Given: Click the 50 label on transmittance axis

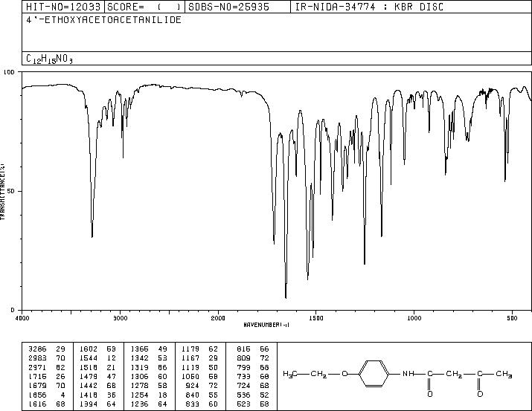Looking at the screenshot, I should click(x=13, y=191).
